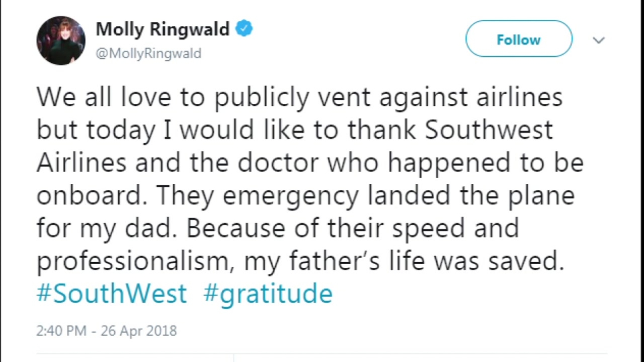The image size is (644, 362).
Task: Click the avatar thumbnail to enlarge photo
Action: [x=61, y=40]
